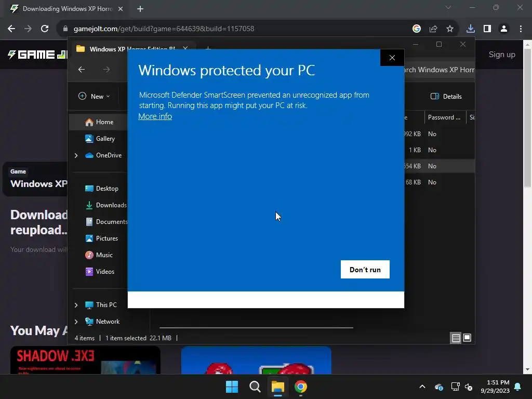Go forward in File Explorer
The height and width of the screenshot is (399, 532).
click(107, 70)
